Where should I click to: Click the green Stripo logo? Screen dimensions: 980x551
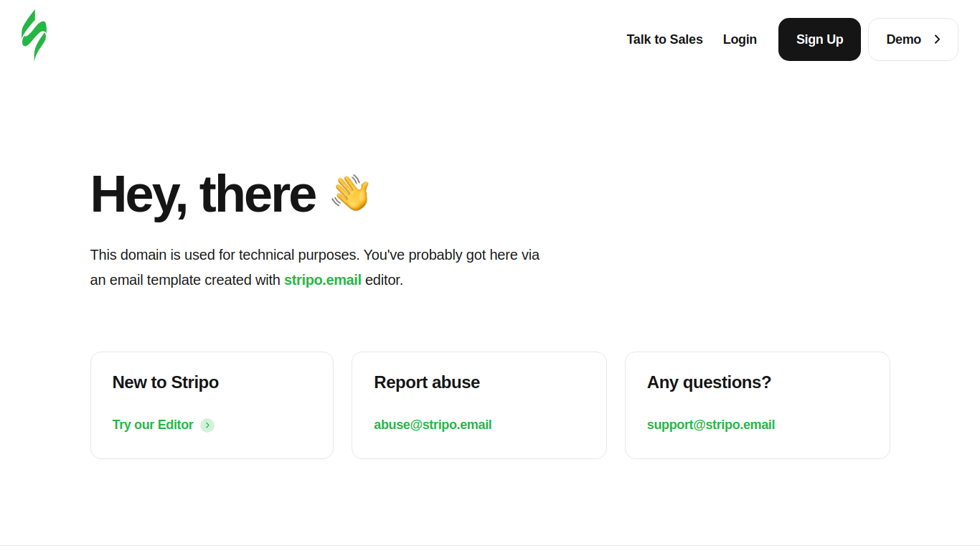(34, 35)
